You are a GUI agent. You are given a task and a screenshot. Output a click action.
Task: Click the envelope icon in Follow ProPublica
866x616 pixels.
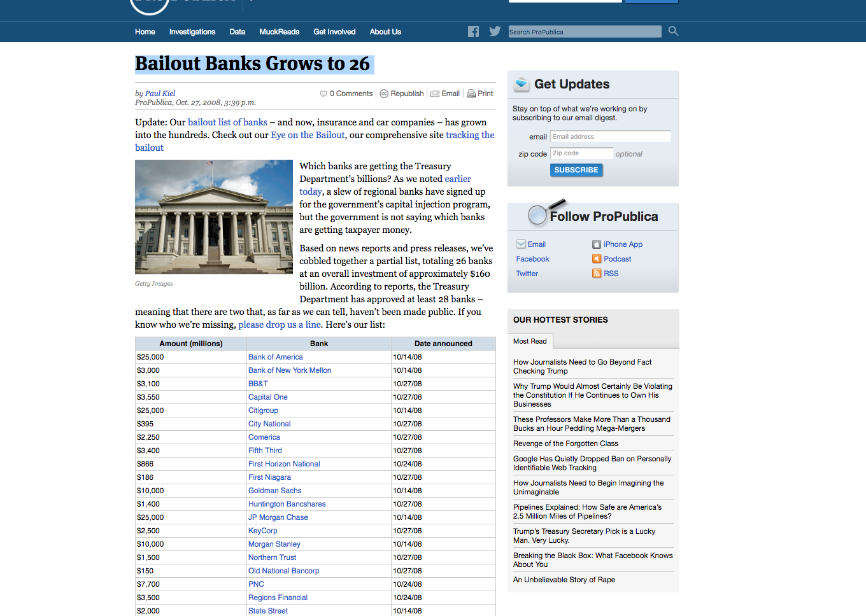(521, 244)
